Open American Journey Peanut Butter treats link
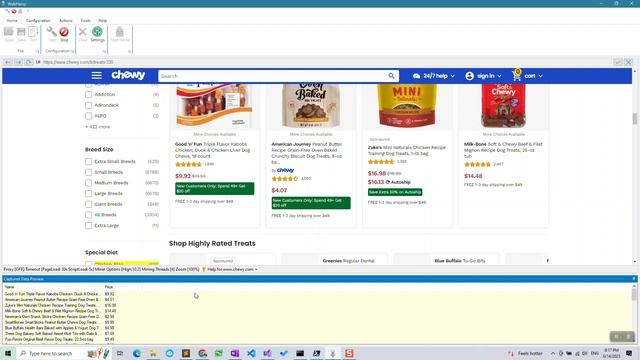 [307, 153]
